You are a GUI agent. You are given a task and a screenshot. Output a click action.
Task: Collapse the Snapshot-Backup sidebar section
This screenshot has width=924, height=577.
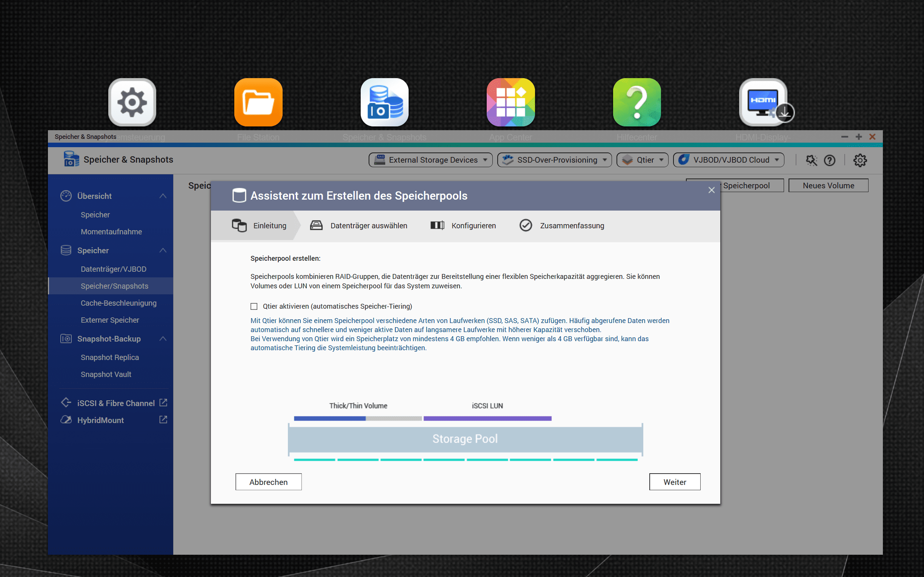[x=163, y=339]
